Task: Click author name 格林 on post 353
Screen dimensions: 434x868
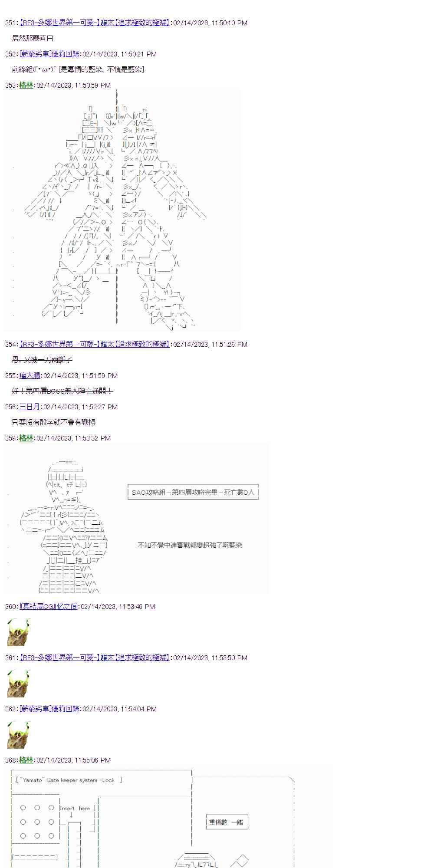Action: click(26, 85)
